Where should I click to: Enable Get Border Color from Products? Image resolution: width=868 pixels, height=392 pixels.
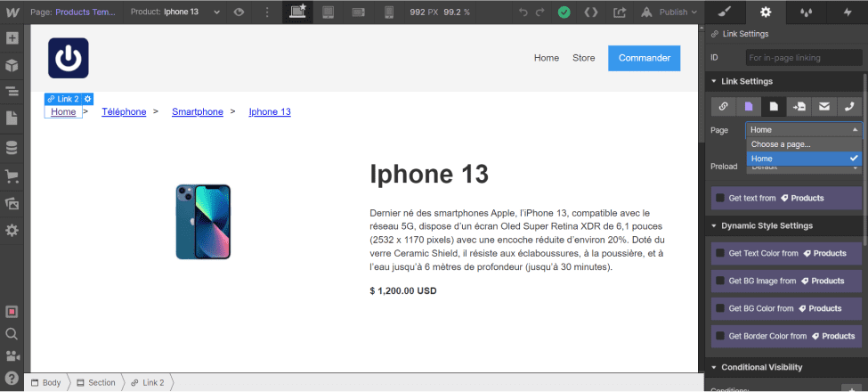point(720,336)
